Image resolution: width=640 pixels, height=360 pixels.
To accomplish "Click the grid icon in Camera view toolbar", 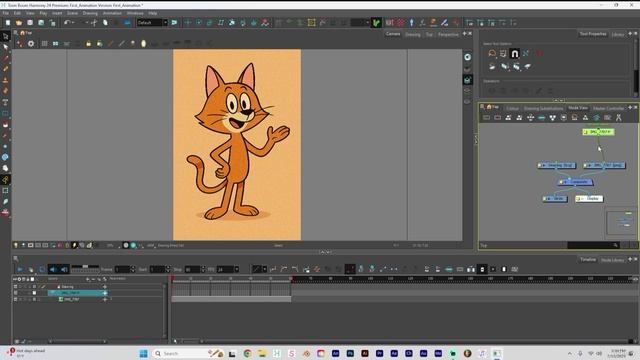I will 44,44.
